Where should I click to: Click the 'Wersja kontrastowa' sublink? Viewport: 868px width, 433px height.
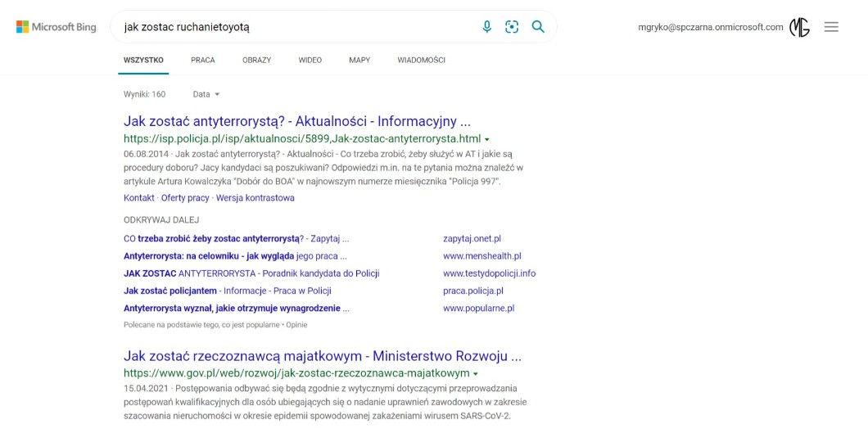[x=255, y=198]
